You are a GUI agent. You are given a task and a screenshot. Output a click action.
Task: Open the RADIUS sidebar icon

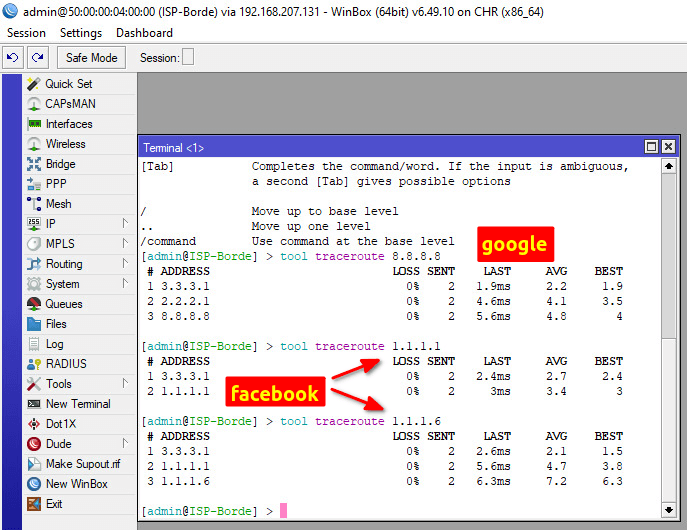[x=34, y=364]
